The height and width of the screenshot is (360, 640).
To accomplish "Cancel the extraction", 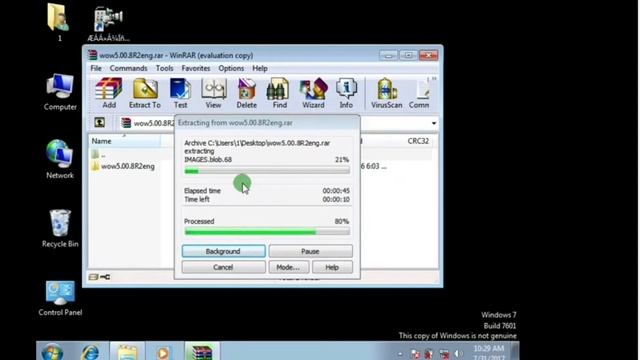I will (x=223, y=267).
